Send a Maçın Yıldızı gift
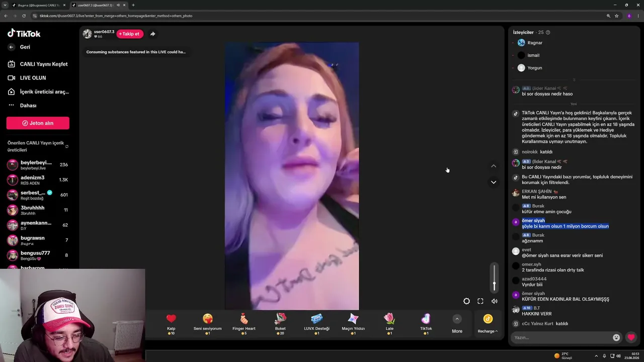Image resolution: width=644 pixels, height=362 pixels. (x=353, y=323)
